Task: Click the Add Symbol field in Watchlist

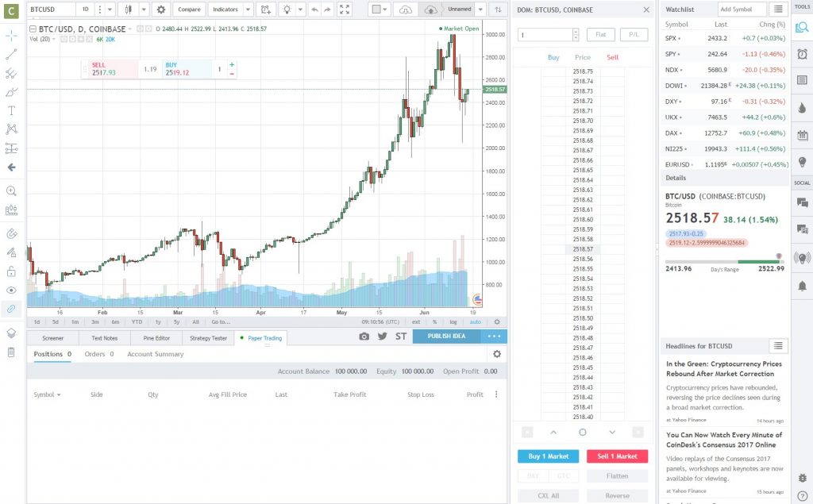Action: 742,10
